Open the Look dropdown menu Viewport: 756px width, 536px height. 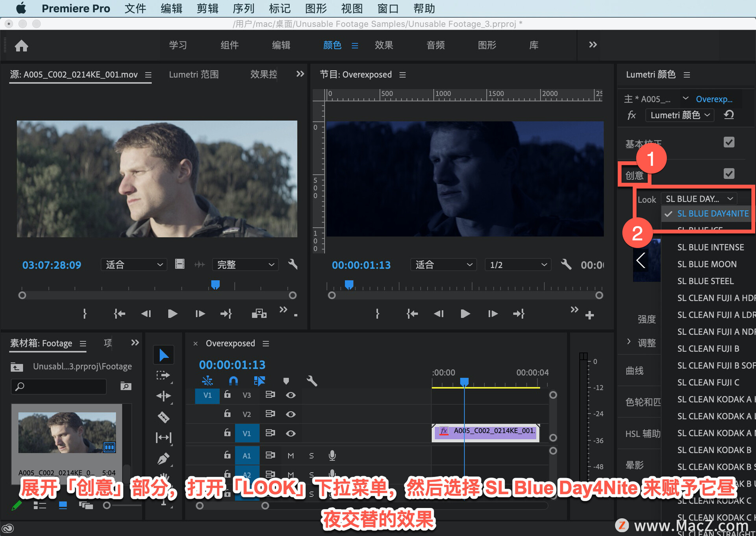(699, 199)
